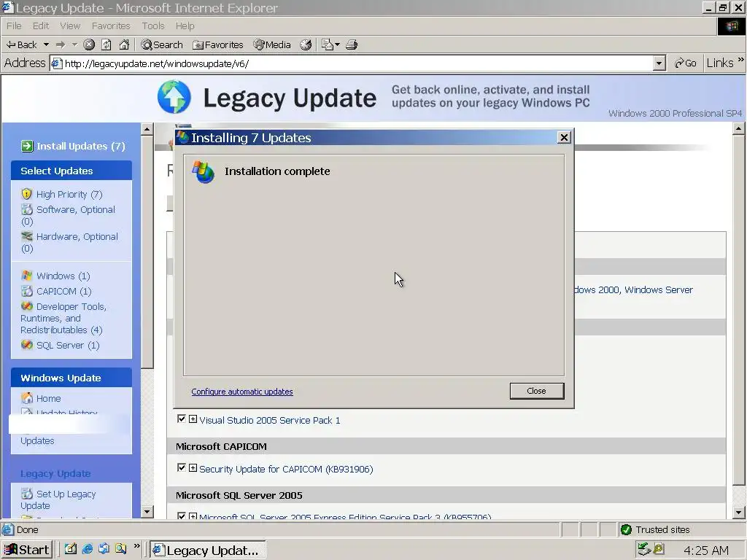Open the Forward button history dropdown

click(x=74, y=44)
